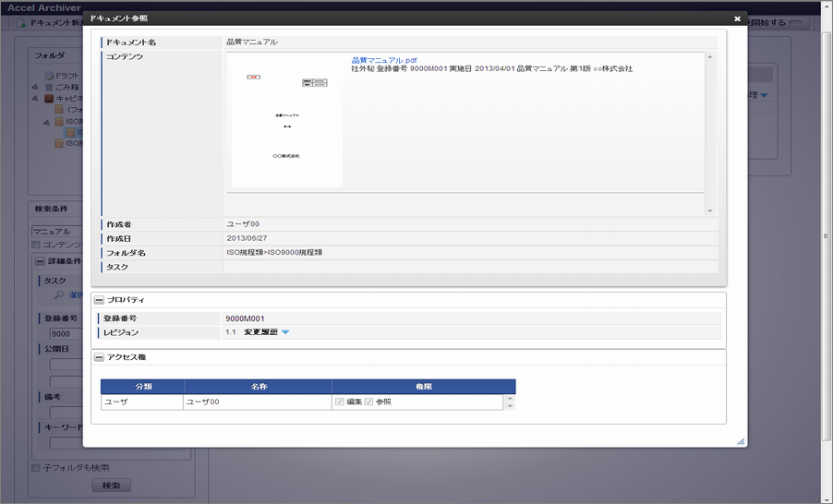Open the 品質マニュアル.pdf link
Image resolution: width=833 pixels, height=504 pixels.
(x=384, y=61)
